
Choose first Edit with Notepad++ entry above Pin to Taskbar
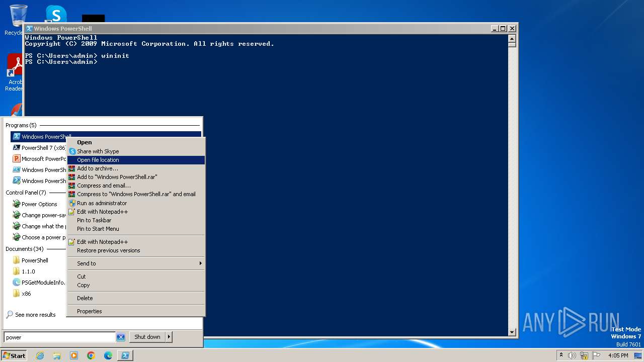136,212
